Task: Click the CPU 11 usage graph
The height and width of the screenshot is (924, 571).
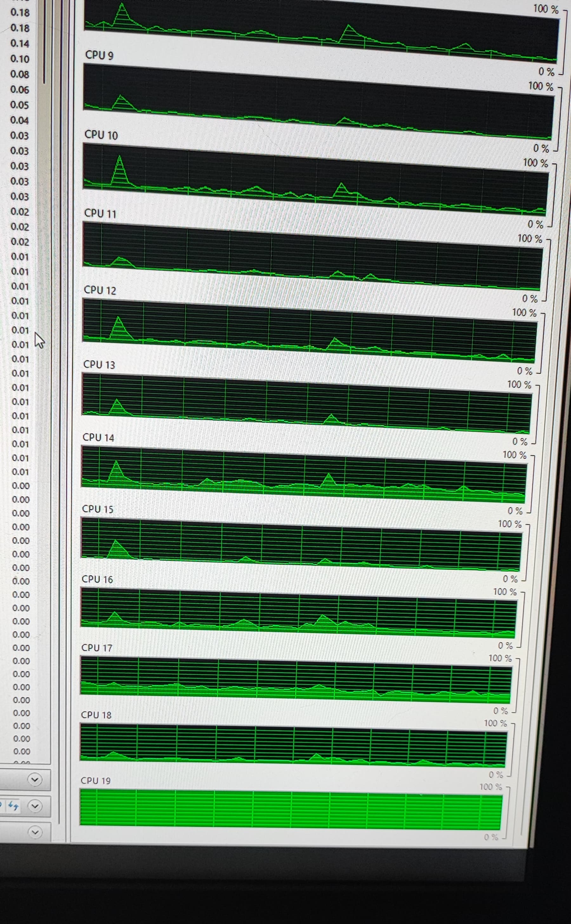Action: point(313,256)
